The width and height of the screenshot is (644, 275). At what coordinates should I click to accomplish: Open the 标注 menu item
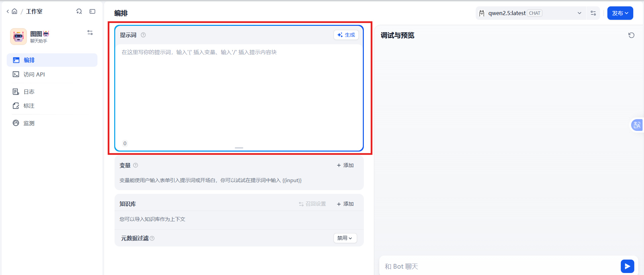tap(52, 106)
